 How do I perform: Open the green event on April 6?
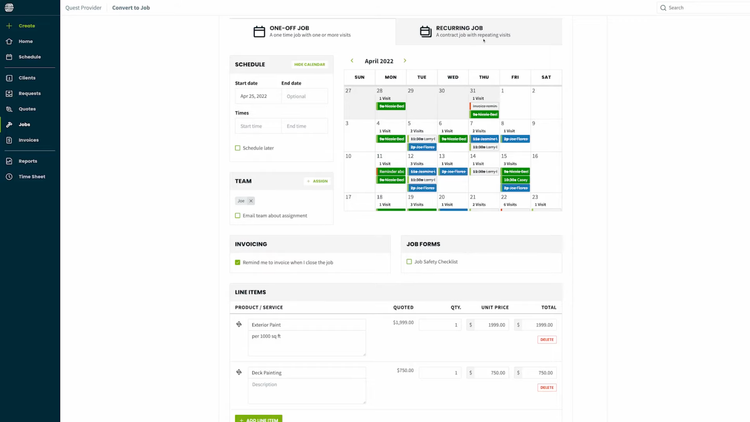tap(453, 139)
